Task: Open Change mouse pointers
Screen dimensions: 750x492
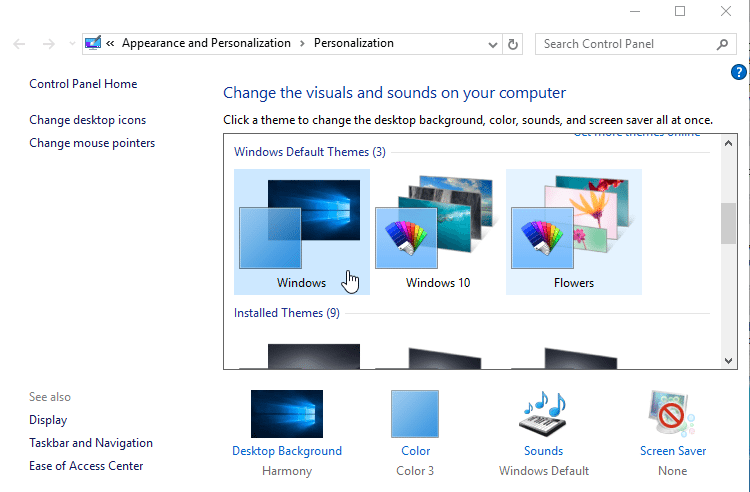Action: 92,143
